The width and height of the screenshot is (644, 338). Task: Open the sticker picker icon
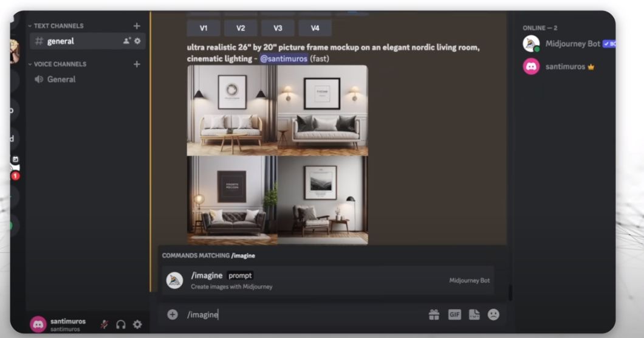(x=474, y=314)
